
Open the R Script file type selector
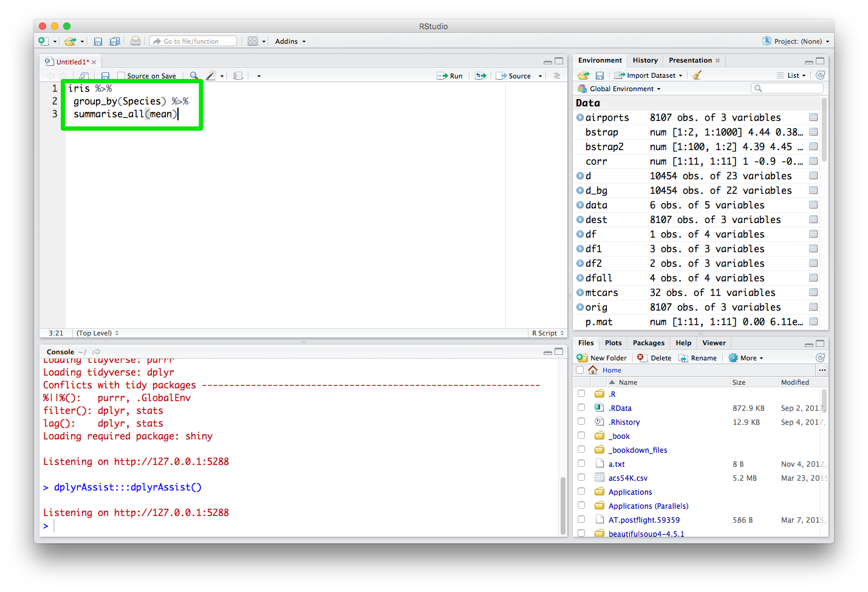(548, 333)
